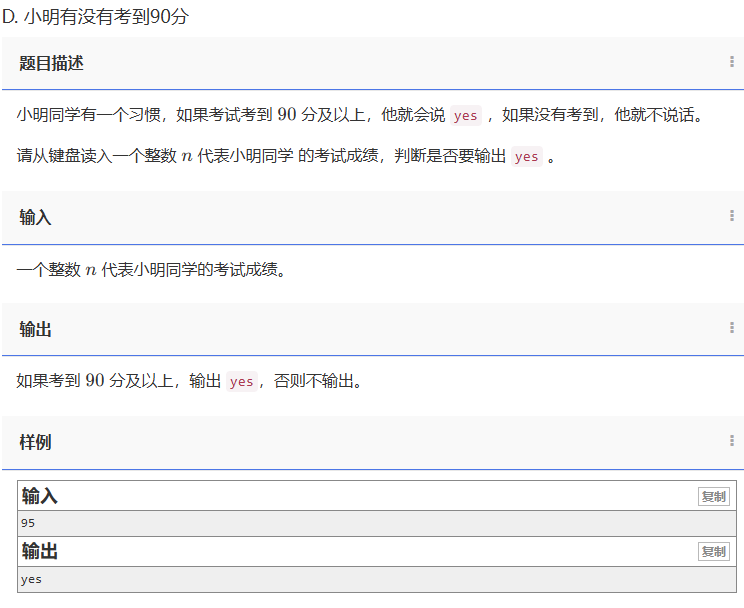Click the yes code tag after 他就会说
The height and width of the screenshot is (608, 744).
465,115
